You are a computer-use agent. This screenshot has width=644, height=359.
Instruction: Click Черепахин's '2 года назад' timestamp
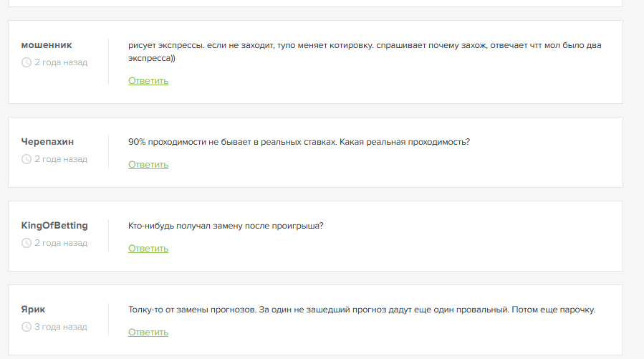tap(61, 159)
